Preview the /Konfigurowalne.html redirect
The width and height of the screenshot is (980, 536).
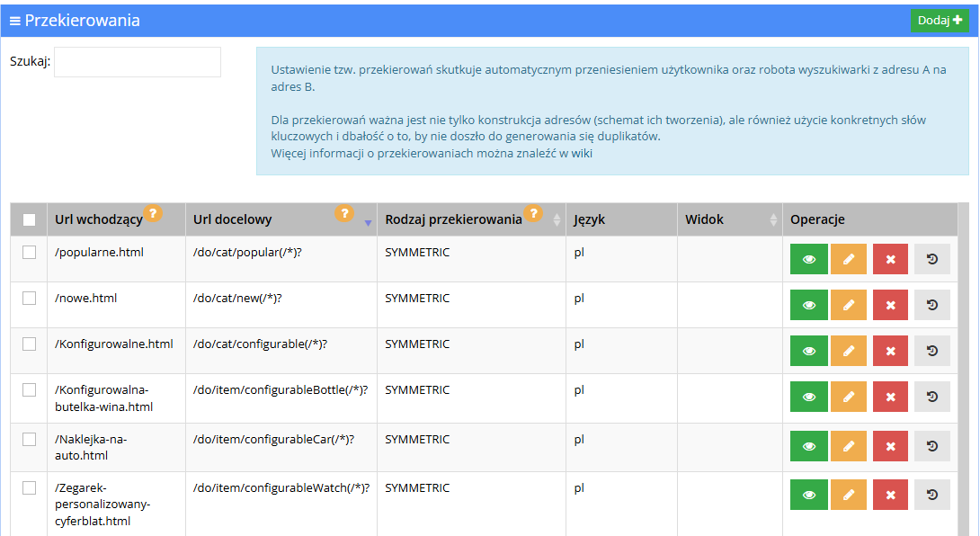pos(809,351)
